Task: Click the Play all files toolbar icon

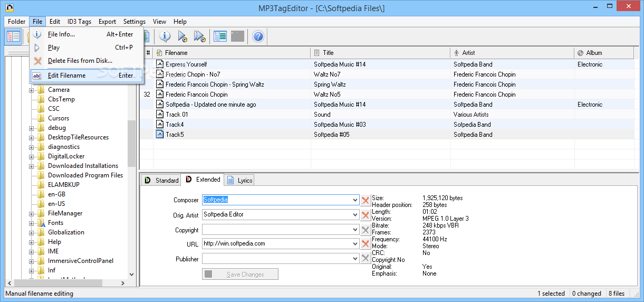Action: coord(199,36)
